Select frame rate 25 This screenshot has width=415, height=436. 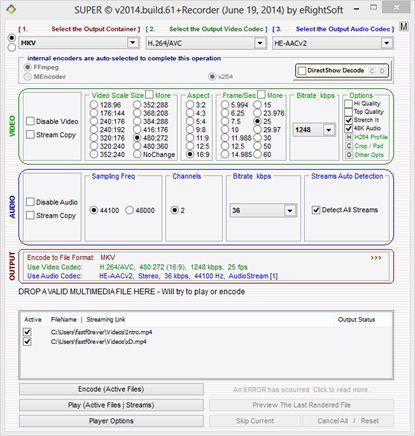258,121
